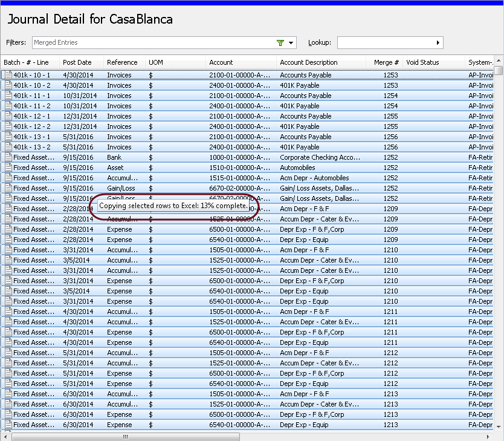Image resolution: width=504 pixels, height=441 pixels.
Task: Sort by the Merge # column header
Action: (387, 62)
